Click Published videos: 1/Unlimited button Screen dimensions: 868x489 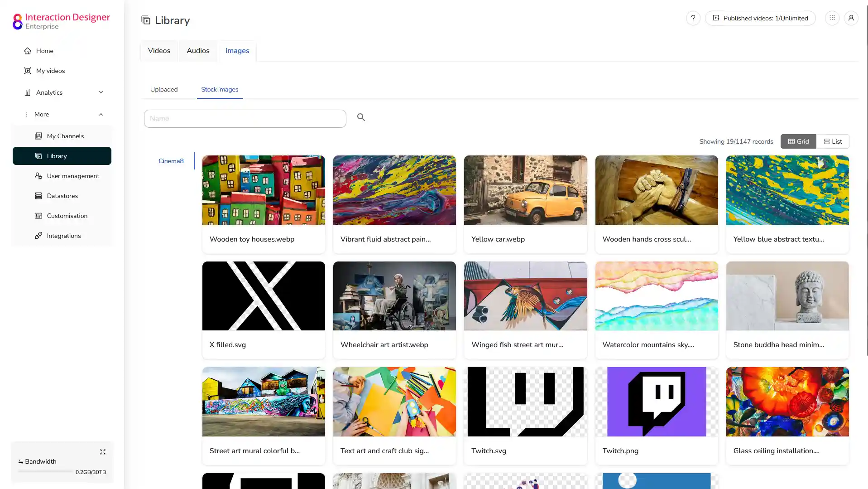click(760, 18)
